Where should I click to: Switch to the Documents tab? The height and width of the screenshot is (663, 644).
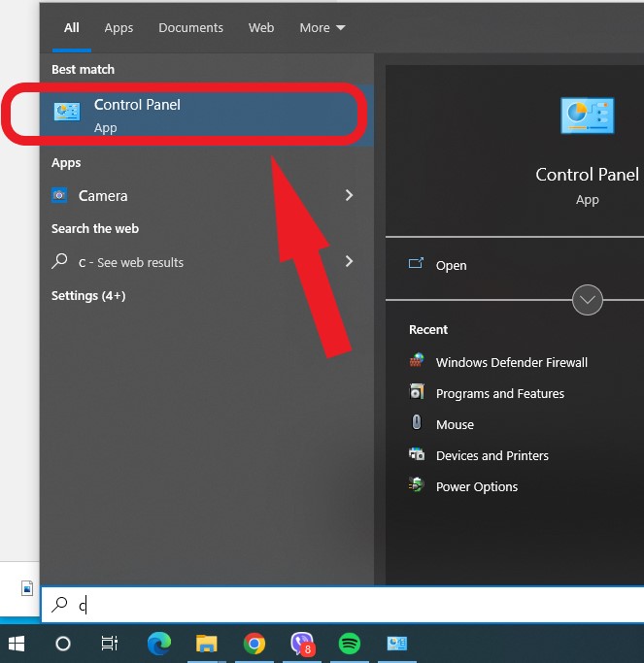point(190,28)
